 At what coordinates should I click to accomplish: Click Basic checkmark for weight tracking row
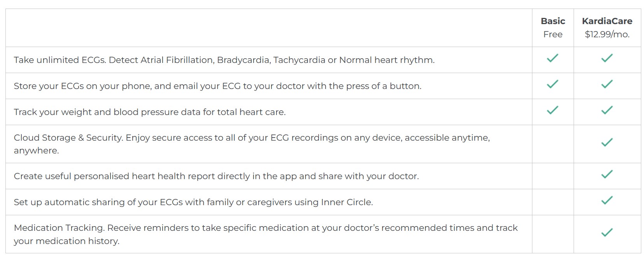[x=552, y=110]
